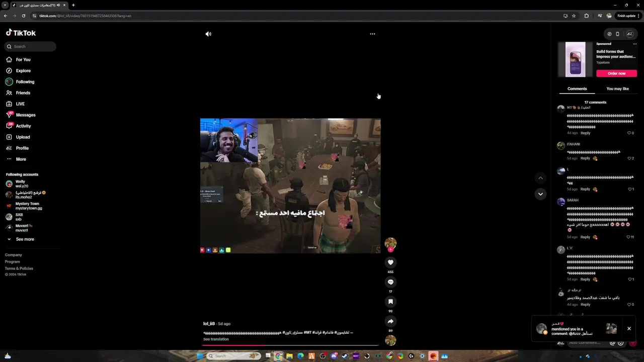Follow creator via avatar plus badge
Screen dimensions: 644x362
(x=390, y=249)
